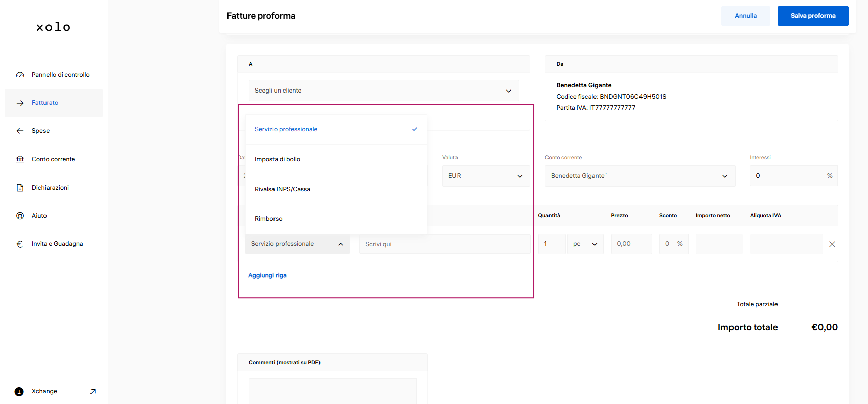
Task: Click the Prezzo field showing 0,00
Action: point(631,244)
